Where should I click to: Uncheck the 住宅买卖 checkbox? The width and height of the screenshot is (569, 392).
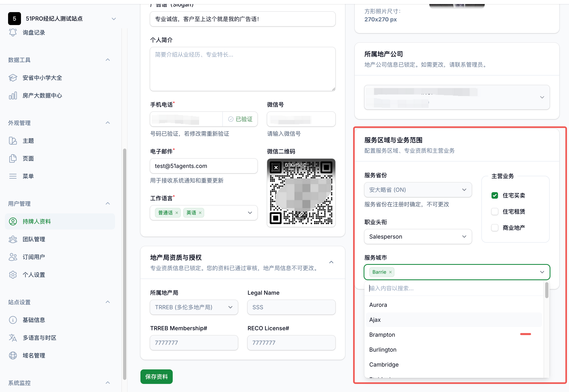[495, 195]
